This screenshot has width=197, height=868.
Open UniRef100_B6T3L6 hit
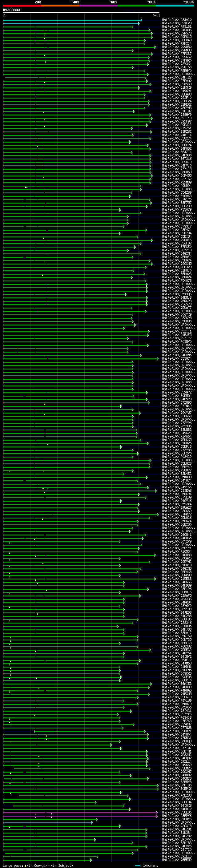[177, 159]
